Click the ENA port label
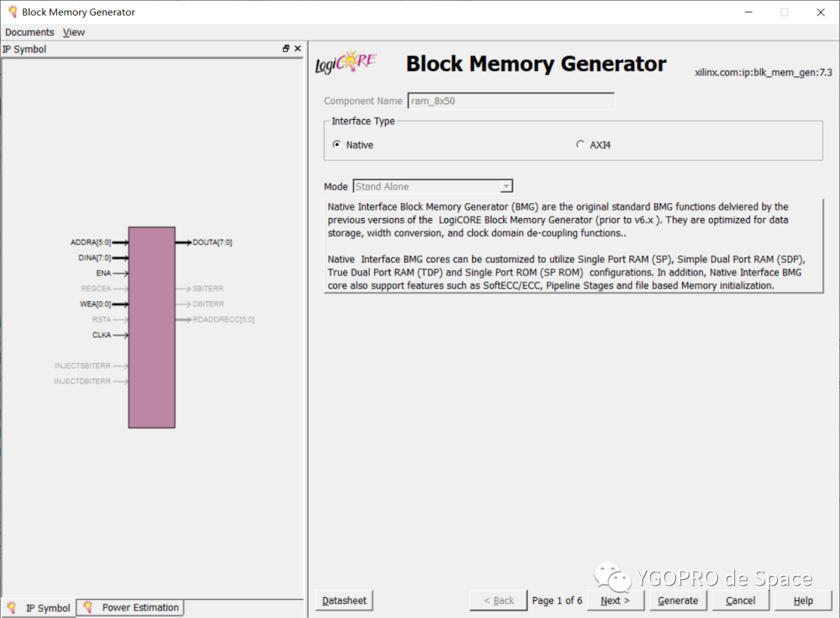 coord(103,273)
